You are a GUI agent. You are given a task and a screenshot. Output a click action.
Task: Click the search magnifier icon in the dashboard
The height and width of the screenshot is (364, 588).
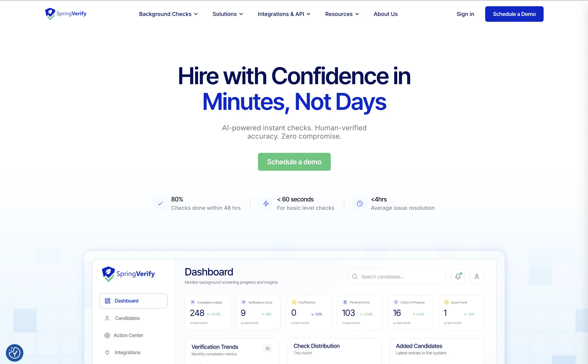tap(355, 277)
